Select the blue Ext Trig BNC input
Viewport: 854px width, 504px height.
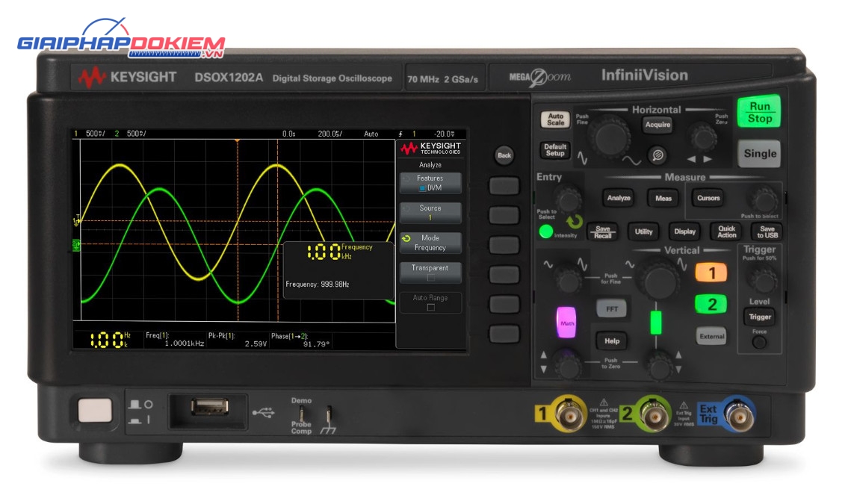click(739, 414)
